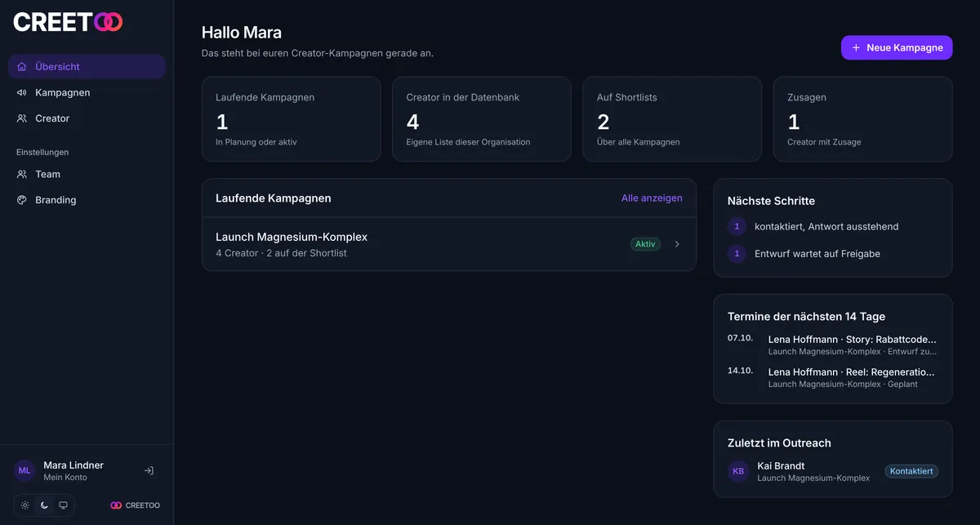Click the KB avatar for Kai Brandt

[x=738, y=471]
